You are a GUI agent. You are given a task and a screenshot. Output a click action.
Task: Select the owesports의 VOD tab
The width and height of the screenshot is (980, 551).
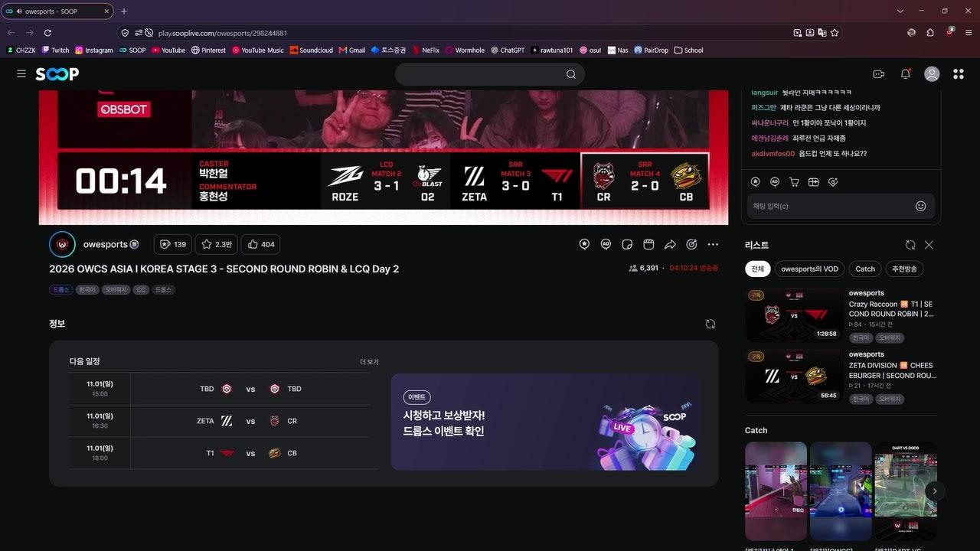(810, 269)
